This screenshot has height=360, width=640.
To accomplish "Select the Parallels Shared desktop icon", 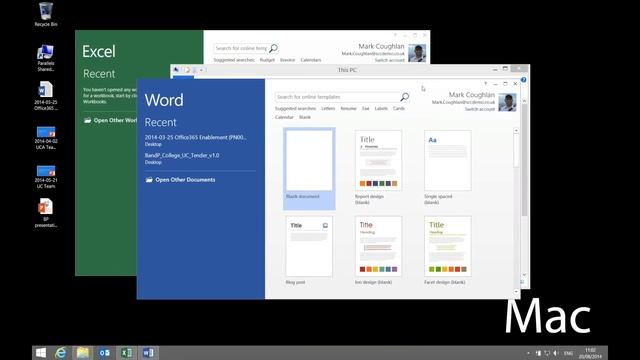I will pos(46,58).
